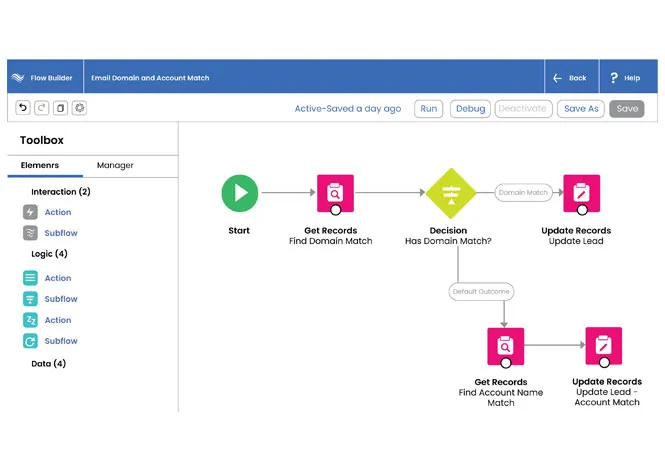Click the Undo arrow icon in toolbar
The image size is (665, 469).
tap(23, 108)
